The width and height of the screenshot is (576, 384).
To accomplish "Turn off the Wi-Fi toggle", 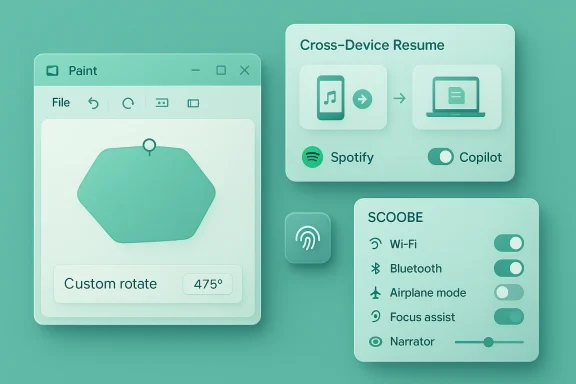I will pyautogui.click(x=509, y=243).
